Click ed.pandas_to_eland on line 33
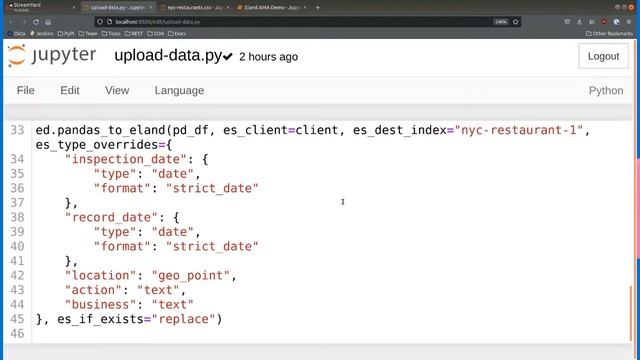The image size is (640, 360). [100, 130]
